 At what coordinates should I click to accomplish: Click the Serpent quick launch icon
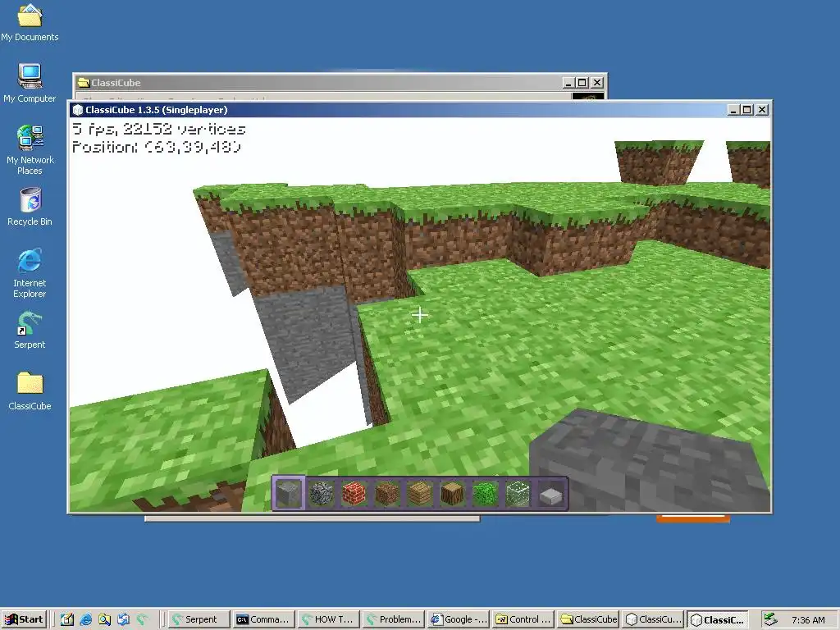[x=142, y=619]
